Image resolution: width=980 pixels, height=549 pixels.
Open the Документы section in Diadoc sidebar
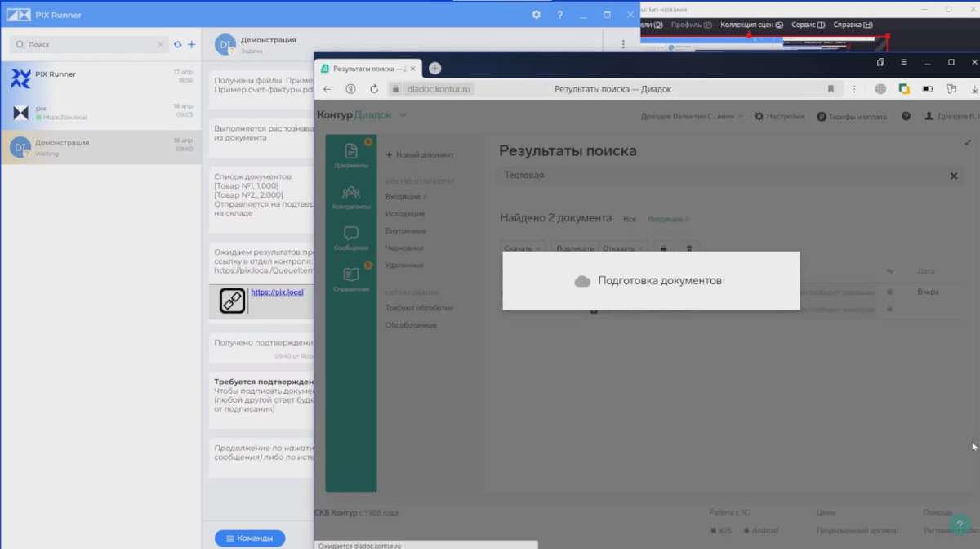click(350, 155)
